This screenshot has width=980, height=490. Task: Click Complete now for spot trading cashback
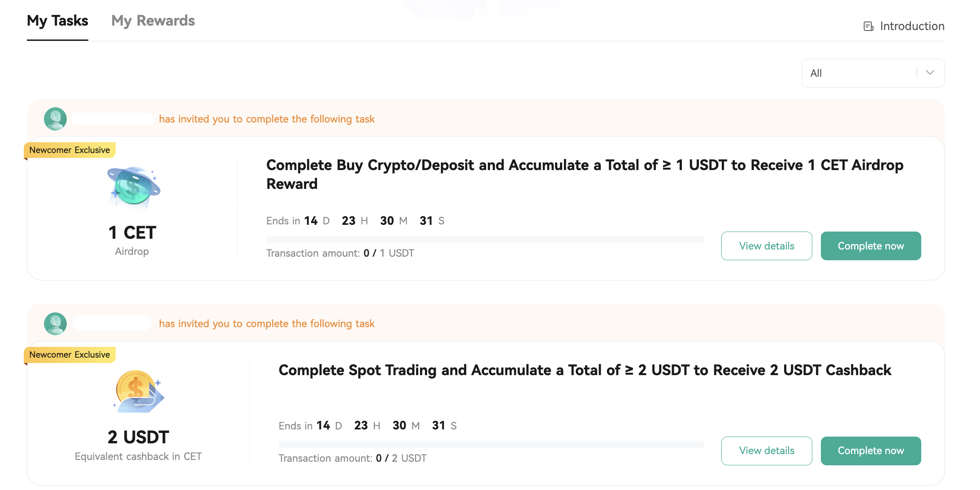coord(870,451)
